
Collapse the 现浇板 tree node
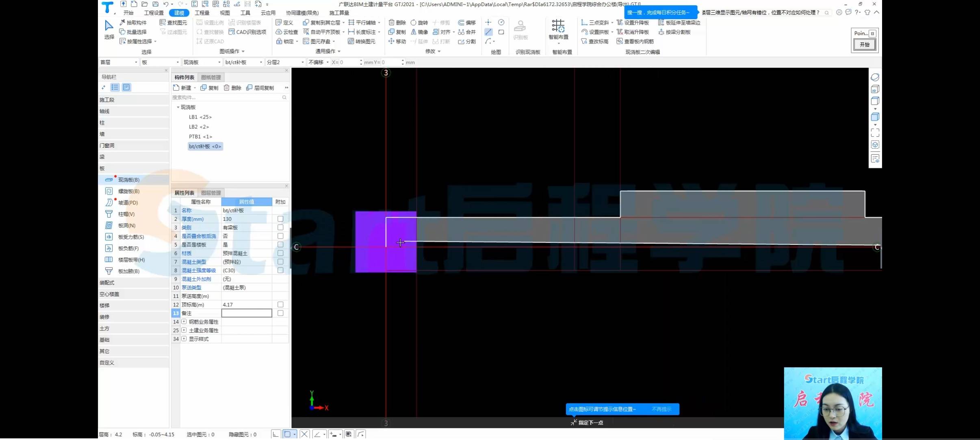point(178,107)
